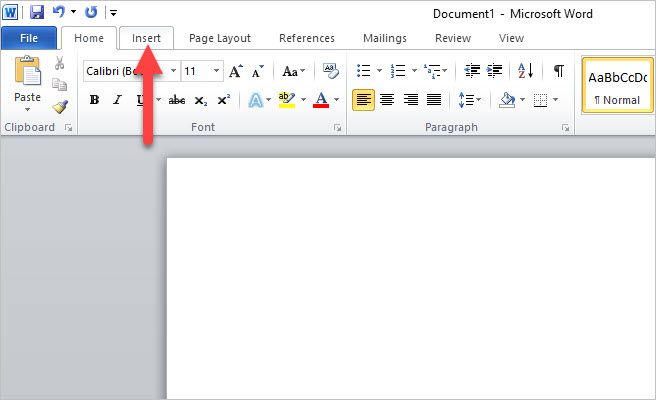Click the Cut scissors icon
The height and width of the screenshot is (400, 656).
pos(59,64)
